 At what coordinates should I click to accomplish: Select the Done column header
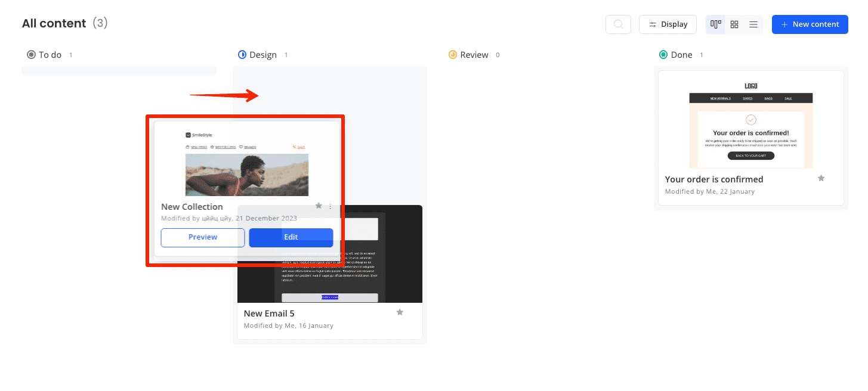pos(682,55)
